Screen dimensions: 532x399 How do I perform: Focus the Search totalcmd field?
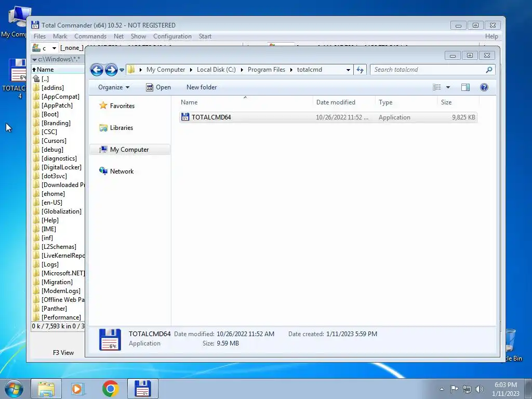[x=428, y=70]
